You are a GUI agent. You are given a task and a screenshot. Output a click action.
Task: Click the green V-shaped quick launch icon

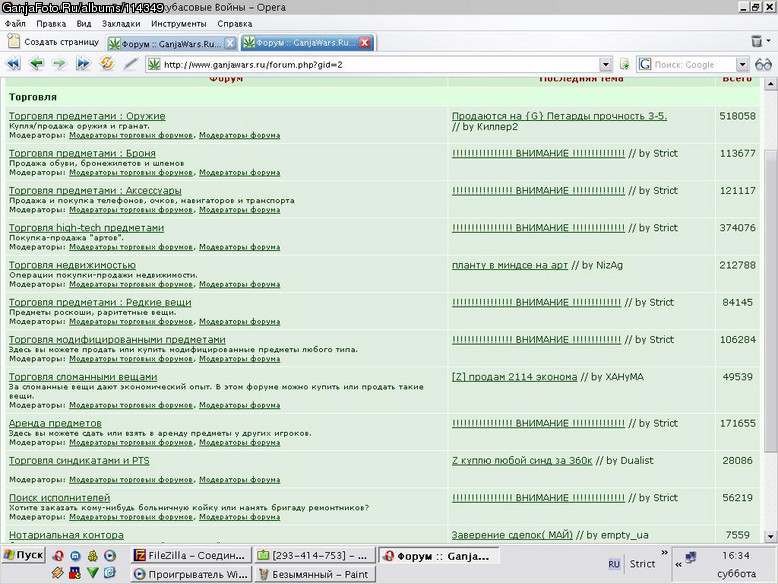tap(92, 573)
